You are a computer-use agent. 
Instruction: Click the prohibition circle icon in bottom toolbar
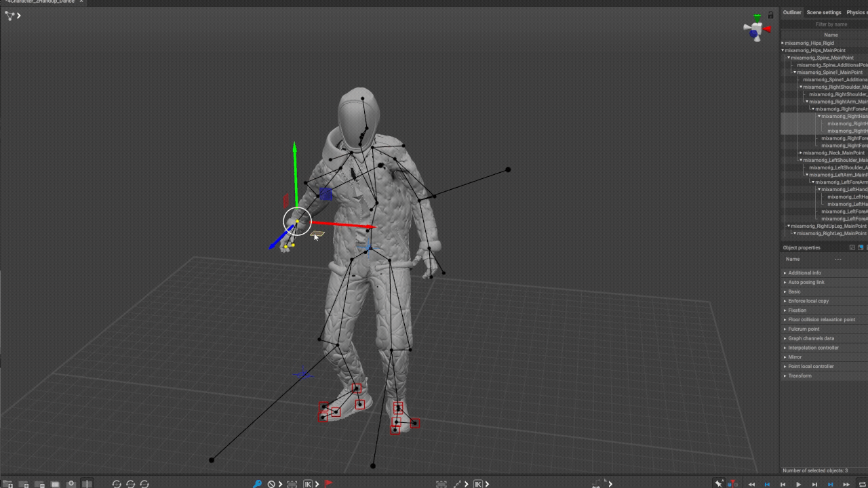(271, 484)
